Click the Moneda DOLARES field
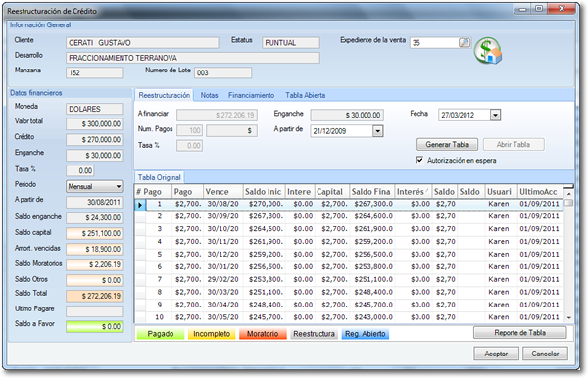588x378 pixels. click(95, 109)
